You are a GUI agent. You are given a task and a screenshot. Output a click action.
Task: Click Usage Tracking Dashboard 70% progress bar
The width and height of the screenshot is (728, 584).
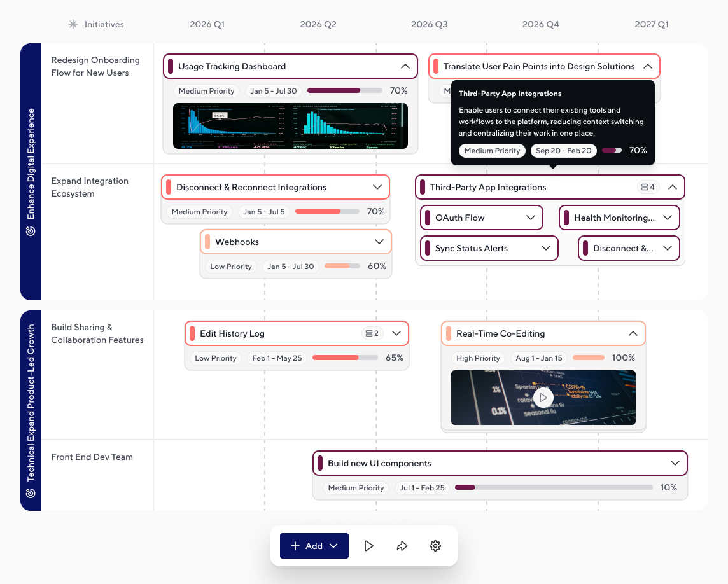345,90
